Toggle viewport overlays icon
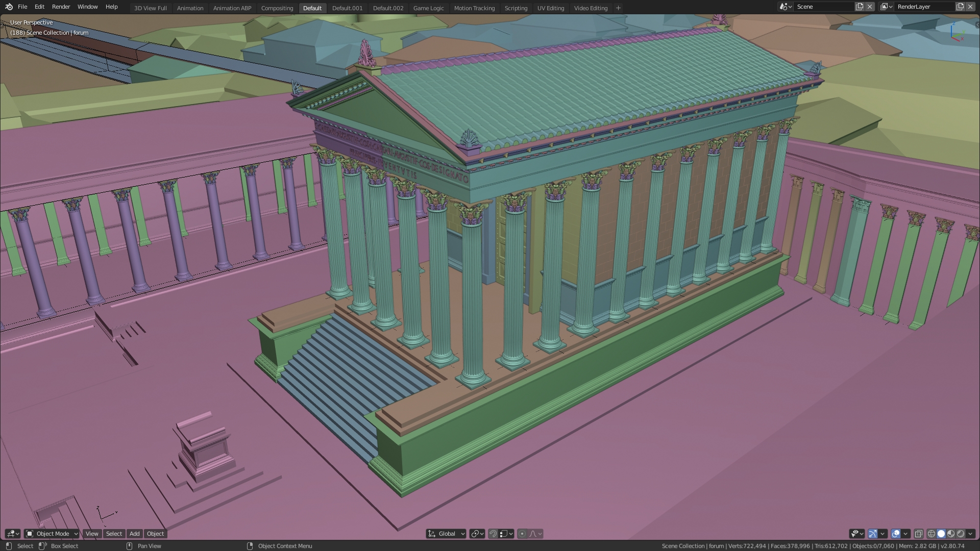 point(896,534)
